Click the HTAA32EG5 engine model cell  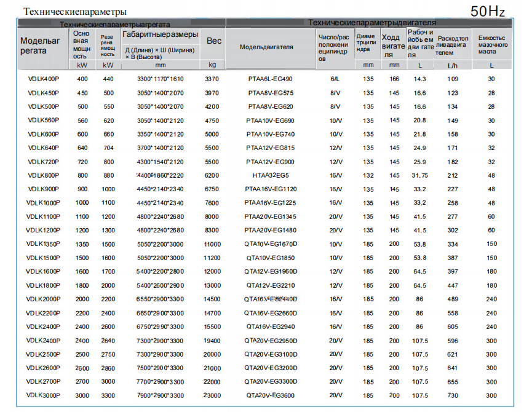coord(270,175)
